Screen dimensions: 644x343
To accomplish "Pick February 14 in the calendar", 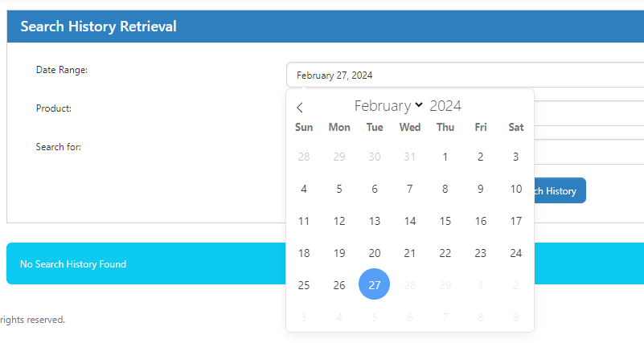I will point(410,221).
